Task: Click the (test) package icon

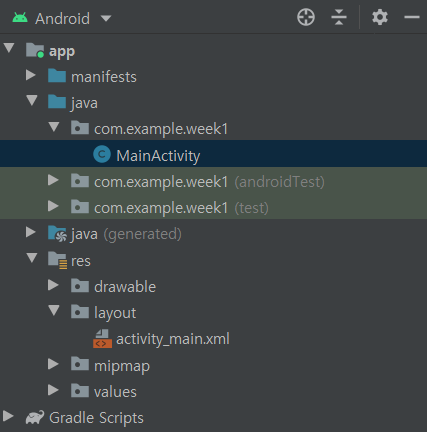Action: (80, 207)
